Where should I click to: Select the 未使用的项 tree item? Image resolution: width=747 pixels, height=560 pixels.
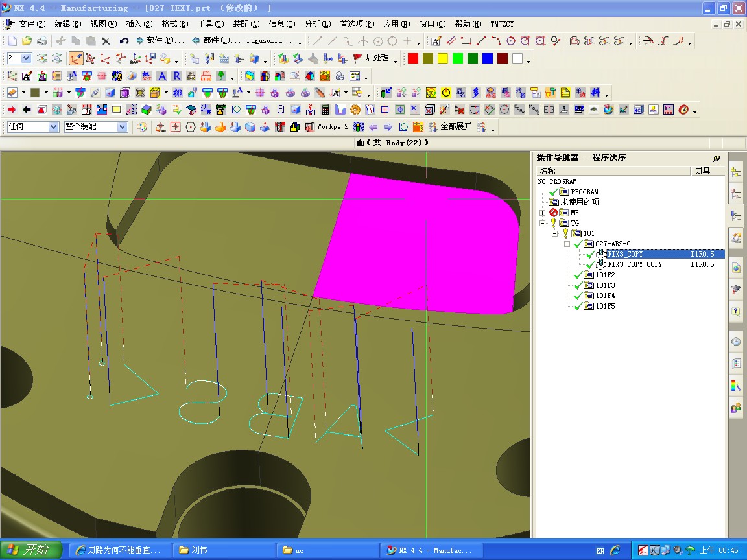(x=579, y=202)
